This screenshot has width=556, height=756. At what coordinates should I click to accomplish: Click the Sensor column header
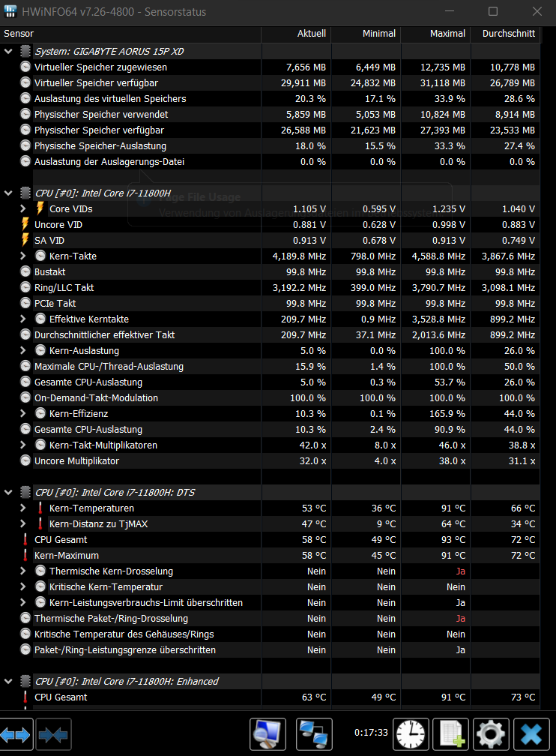(x=130, y=33)
